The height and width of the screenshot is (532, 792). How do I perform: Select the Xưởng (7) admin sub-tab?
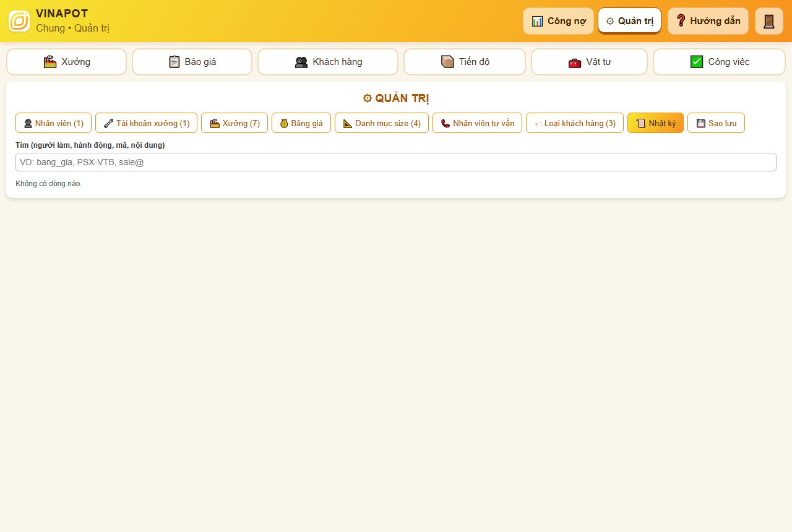coord(235,123)
